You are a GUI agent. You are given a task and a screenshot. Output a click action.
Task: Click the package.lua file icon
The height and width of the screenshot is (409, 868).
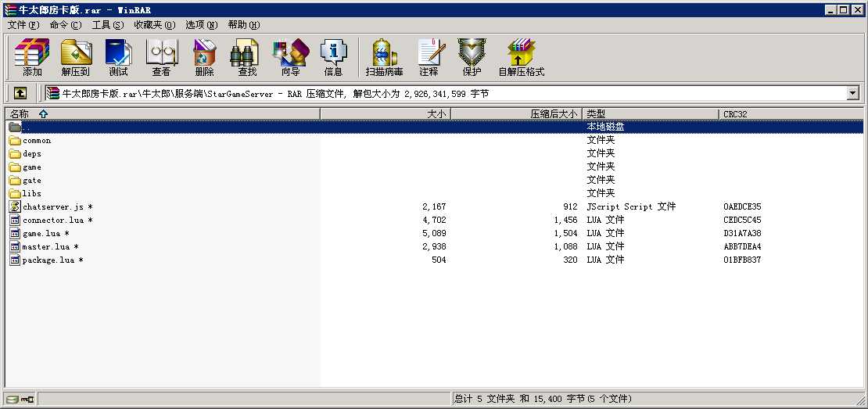click(x=15, y=260)
